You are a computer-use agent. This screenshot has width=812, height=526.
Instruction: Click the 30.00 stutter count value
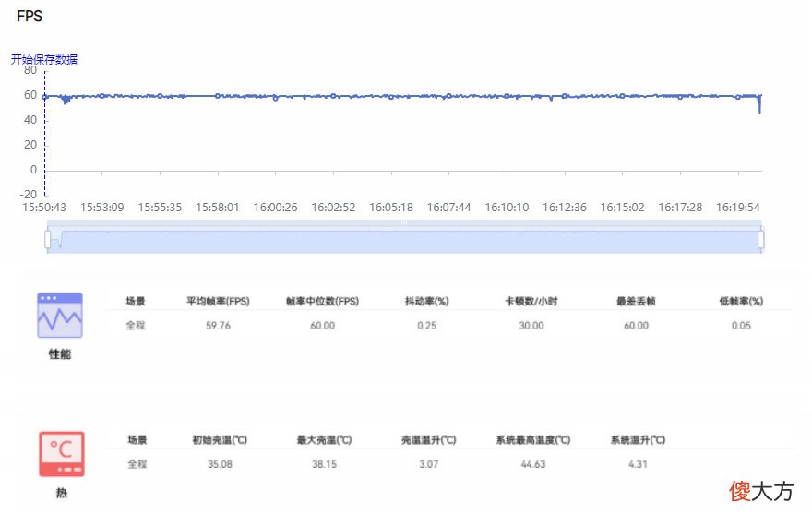531,326
